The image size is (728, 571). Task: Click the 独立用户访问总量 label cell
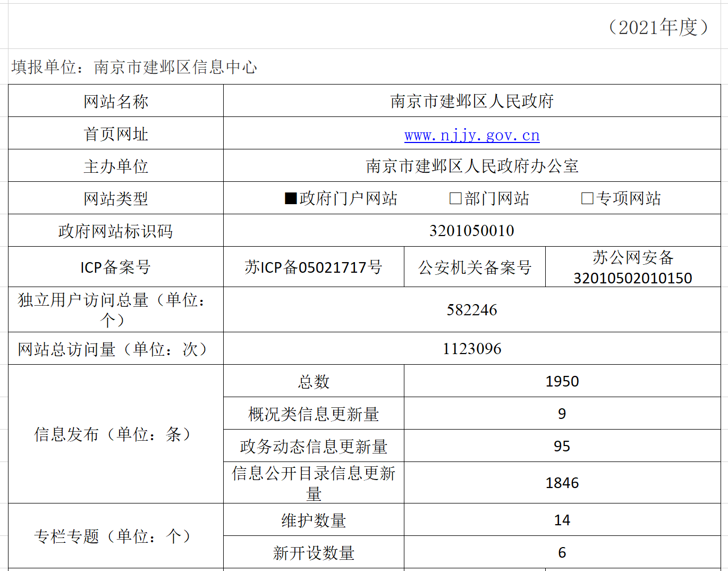pos(116,310)
